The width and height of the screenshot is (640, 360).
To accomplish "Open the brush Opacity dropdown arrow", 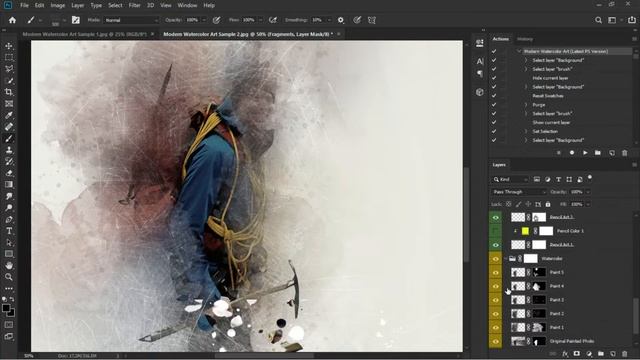I will point(204,20).
